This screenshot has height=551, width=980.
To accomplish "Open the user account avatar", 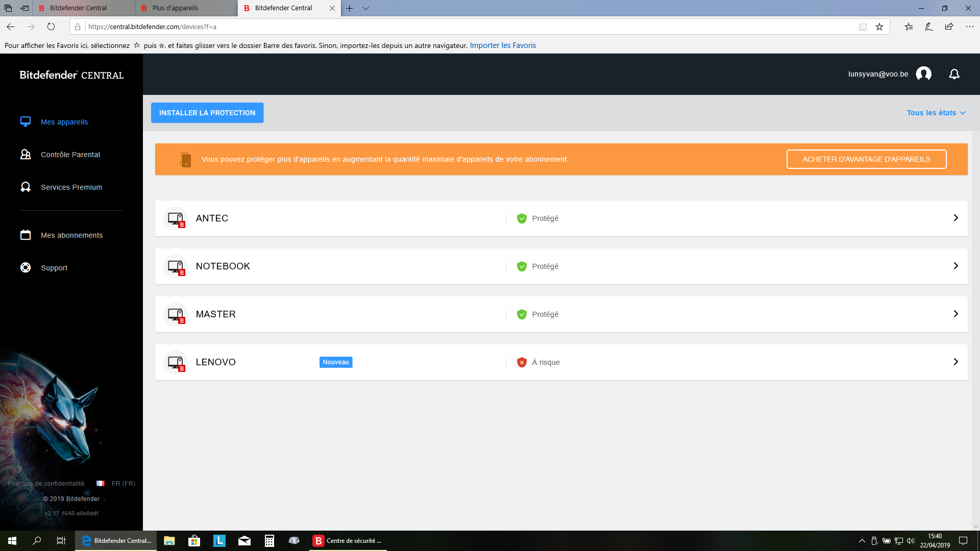I will [923, 74].
